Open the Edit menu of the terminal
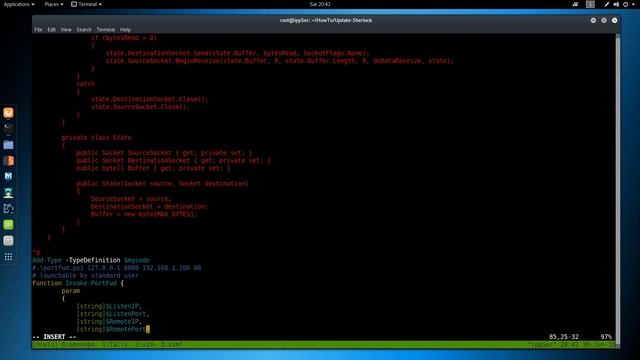The image size is (640, 360). (51, 29)
